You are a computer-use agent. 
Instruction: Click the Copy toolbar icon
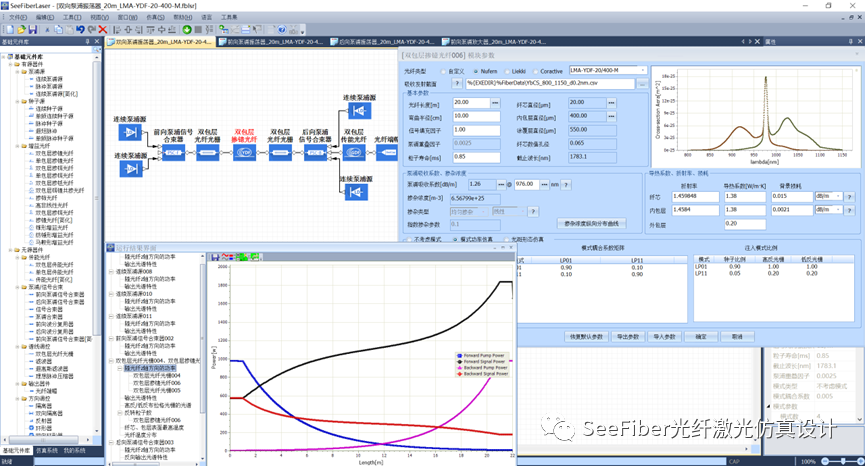click(x=58, y=29)
